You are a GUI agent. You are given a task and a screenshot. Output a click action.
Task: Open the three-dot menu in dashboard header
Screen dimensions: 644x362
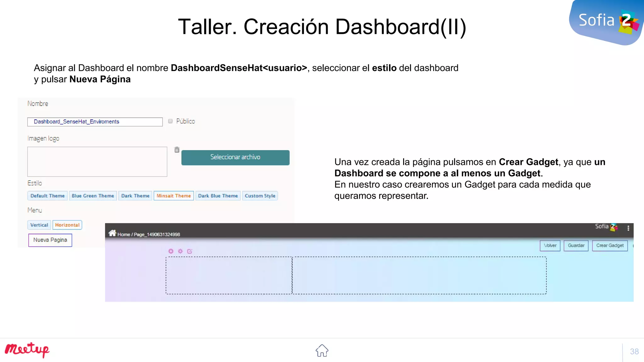(628, 228)
